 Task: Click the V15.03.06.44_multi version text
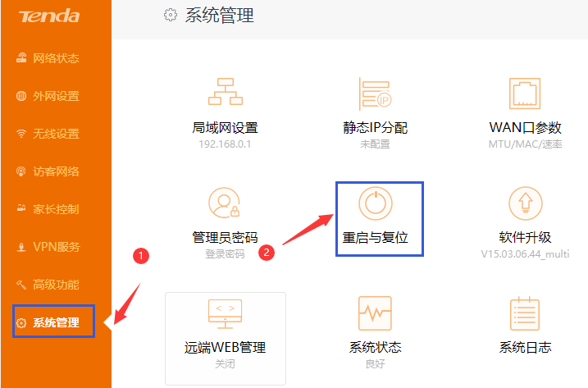(525, 254)
